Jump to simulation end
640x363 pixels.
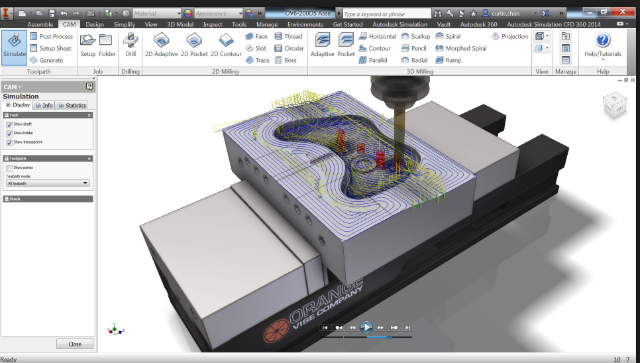[x=407, y=327]
